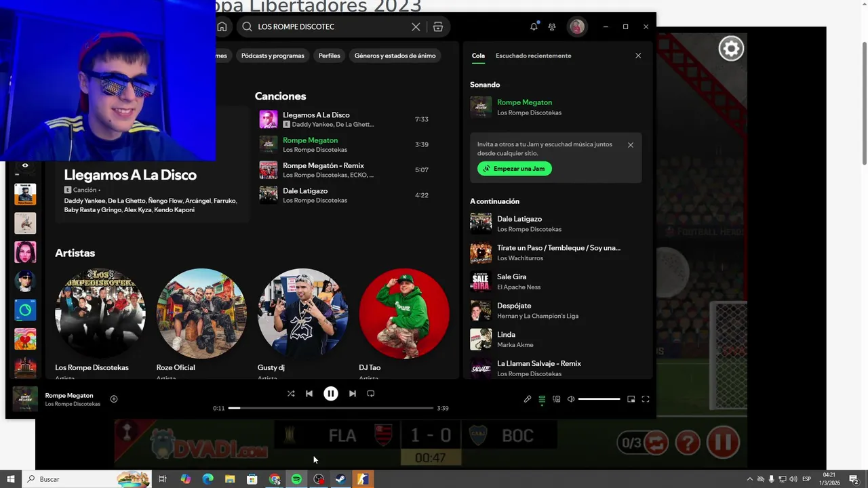Clear the search text with the X icon
Screen dimensions: 868x488
416,26
